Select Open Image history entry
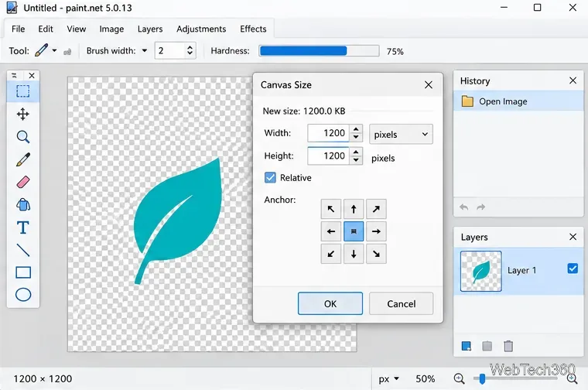Image resolution: width=588 pixels, height=390 pixels. (518, 101)
